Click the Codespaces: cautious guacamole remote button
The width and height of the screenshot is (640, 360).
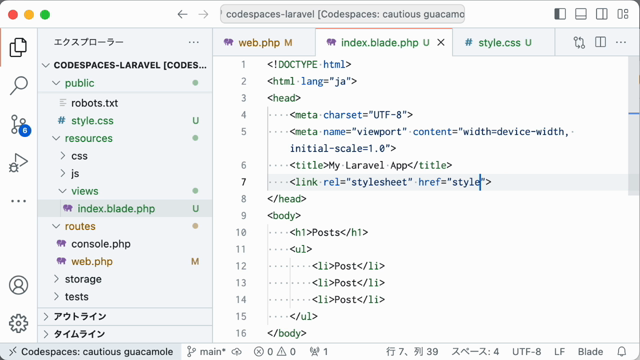[x=91, y=351]
